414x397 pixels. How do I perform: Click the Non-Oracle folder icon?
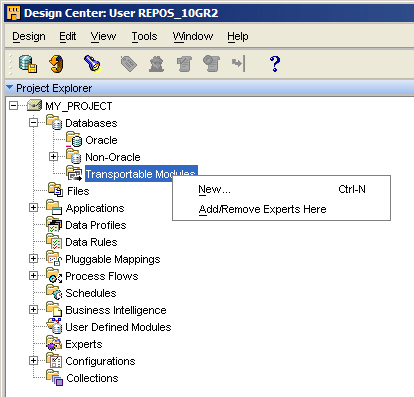74,156
